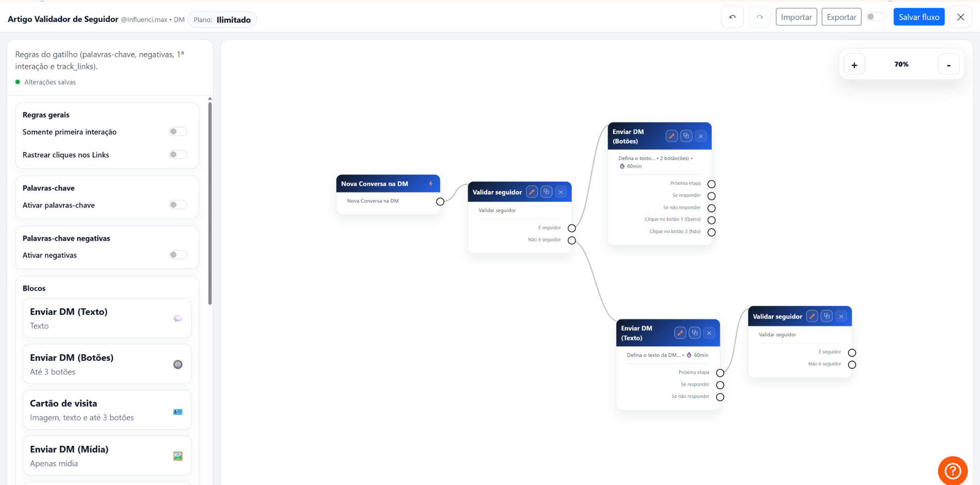Click duplicate icon on Enviar DM (Botões)
980x485 pixels.
686,136
